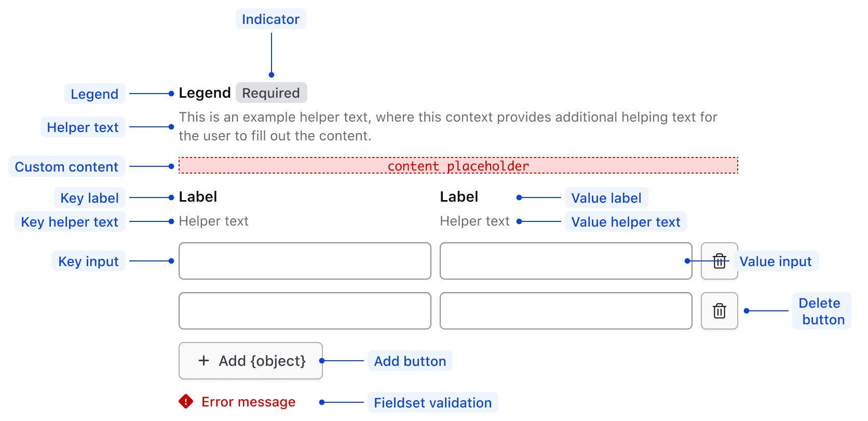Image resolution: width=868 pixels, height=421 pixels.
Task: Click the first row key input field
Action: click(305, 261)
